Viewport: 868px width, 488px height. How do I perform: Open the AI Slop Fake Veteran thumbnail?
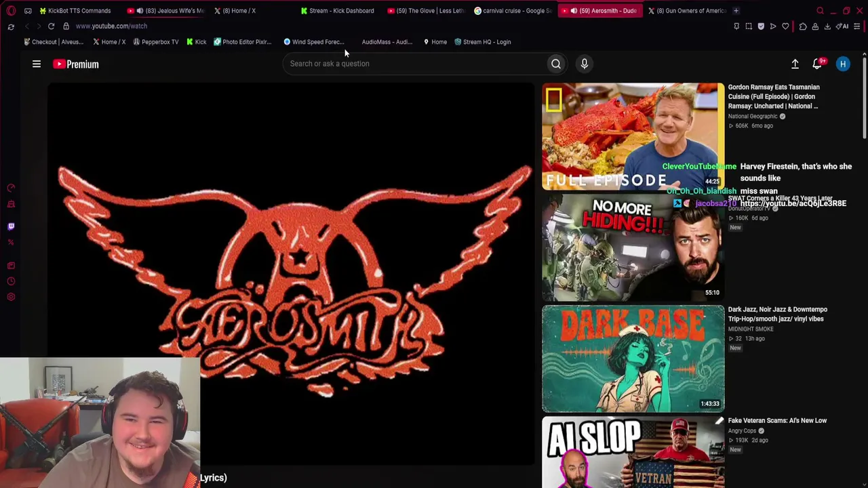pos(633,452)
